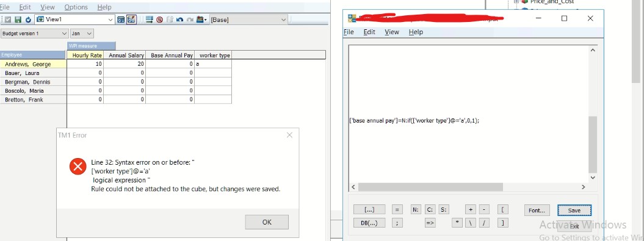Insert the equals sign button
This screenshot has height=241, width=644.
tap(397, 209)
